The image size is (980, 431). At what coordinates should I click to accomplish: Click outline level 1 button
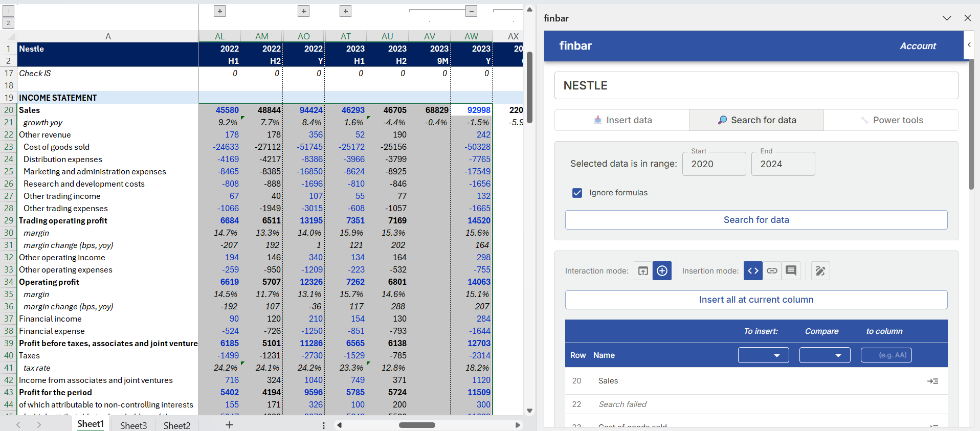click(x=8, y=11)
